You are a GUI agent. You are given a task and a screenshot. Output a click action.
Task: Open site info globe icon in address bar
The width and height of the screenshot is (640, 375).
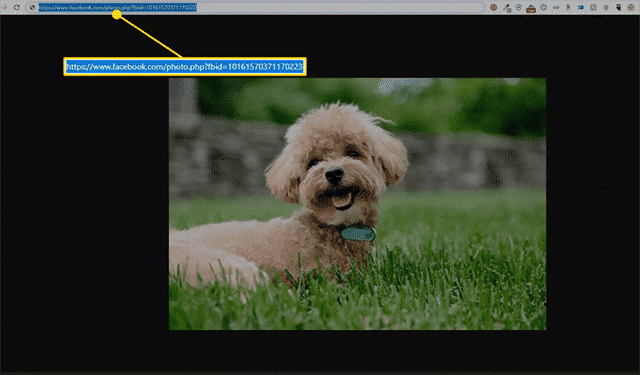(x=32, y=7)
